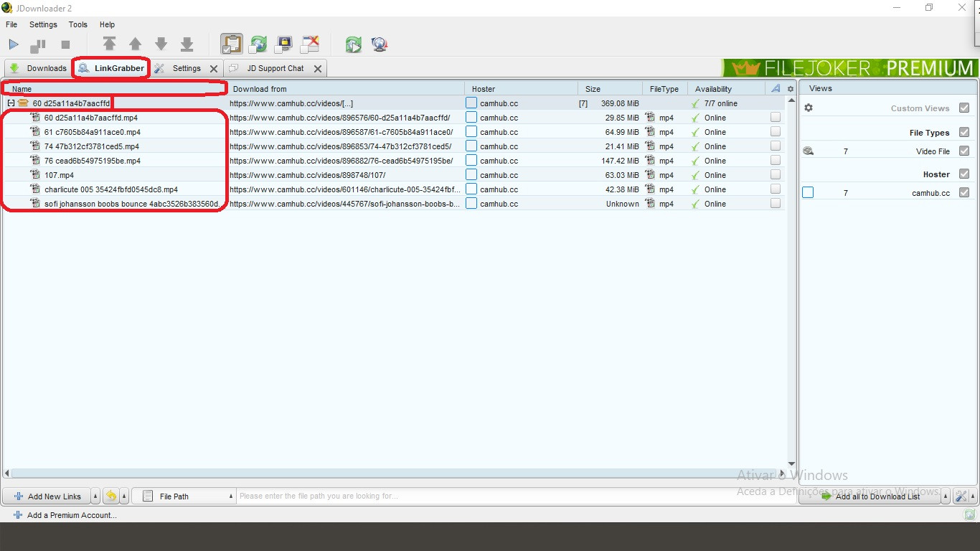This screenshot has width=980, height=551.
Task: Check for JDownloader updates icon
Action: point(353,44)
